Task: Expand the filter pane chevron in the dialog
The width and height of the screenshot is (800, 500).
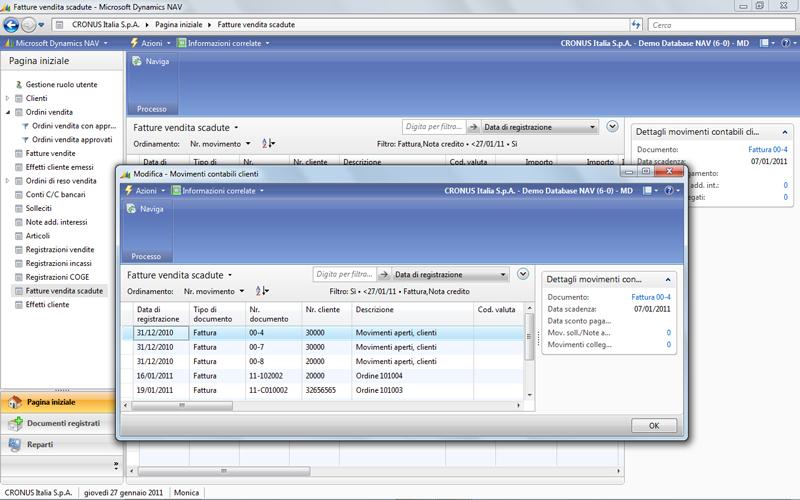Action: pyautogui.click(x=523, y=274)
